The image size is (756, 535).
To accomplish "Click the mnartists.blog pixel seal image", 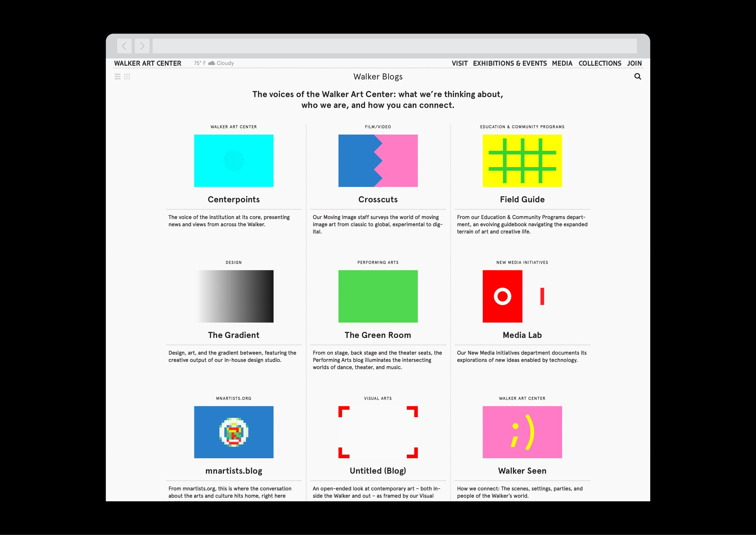I will (x=233, y=432).
